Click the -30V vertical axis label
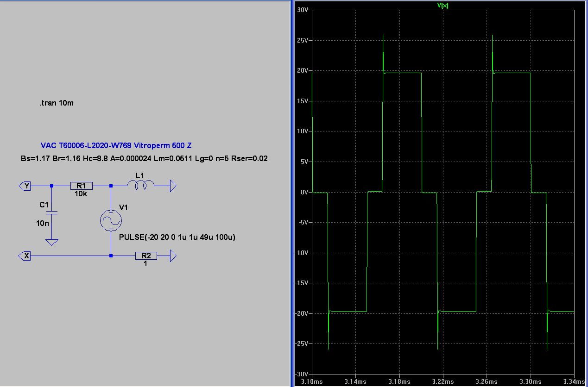 point(302,374)
